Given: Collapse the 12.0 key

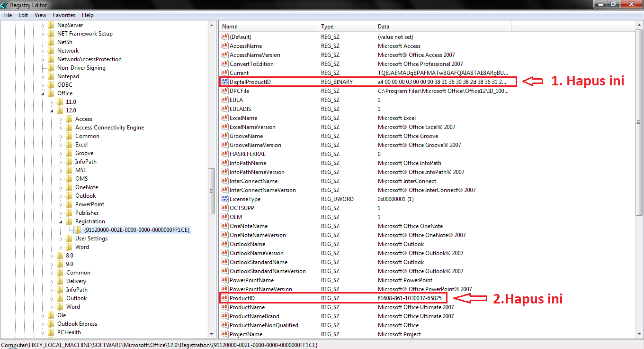Looking at the screenshot, I should pyautogui.click(x=52, y=110).
